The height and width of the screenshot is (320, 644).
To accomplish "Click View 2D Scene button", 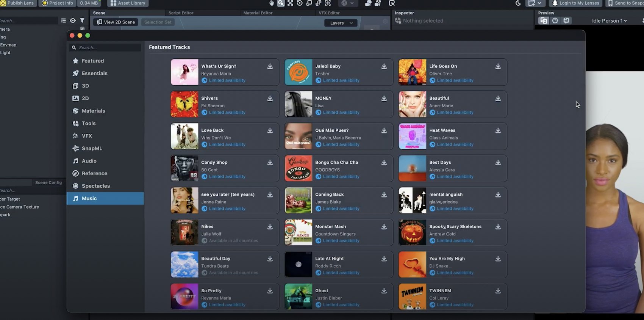I will click(x=116, y=22).
